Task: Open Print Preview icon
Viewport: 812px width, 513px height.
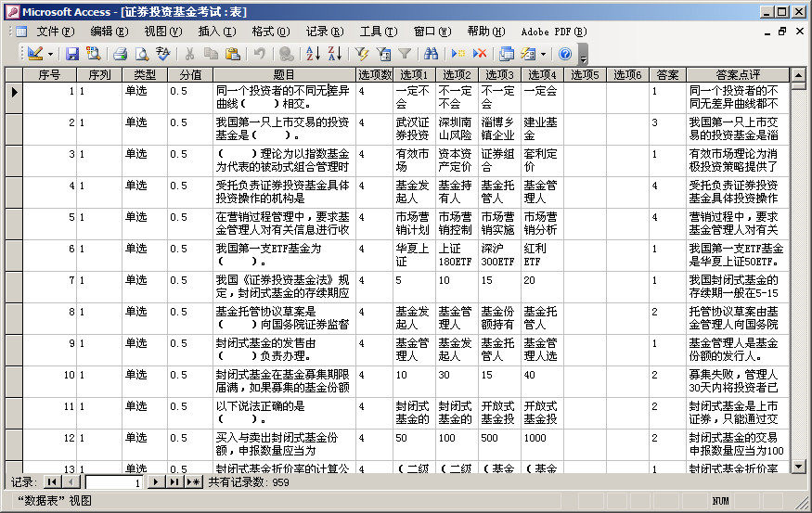Action: 141,53
